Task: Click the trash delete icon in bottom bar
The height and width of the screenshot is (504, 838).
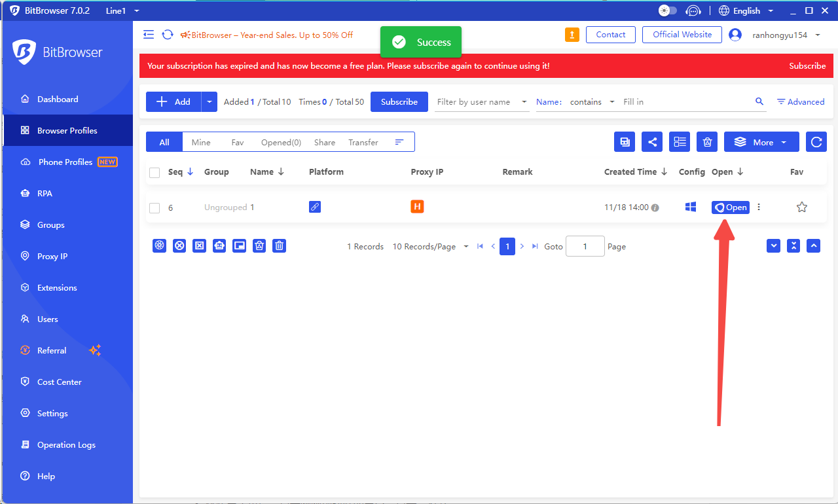Action: coord(280,245)
